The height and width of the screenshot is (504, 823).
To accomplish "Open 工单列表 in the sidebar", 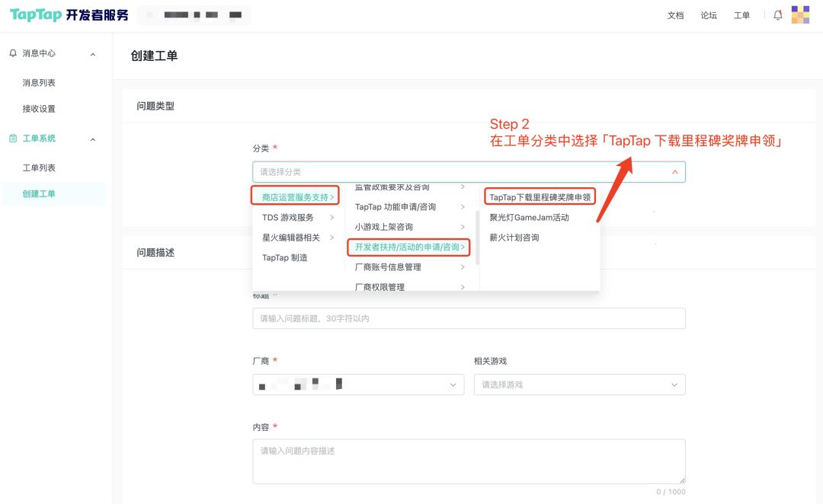I will pyautogui.click(x=39, y=167).
